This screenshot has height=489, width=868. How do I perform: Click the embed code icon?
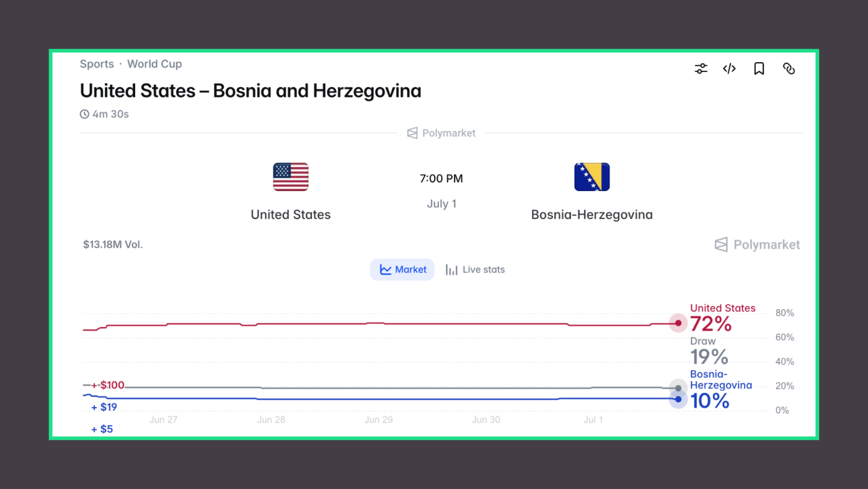(730, 69)
